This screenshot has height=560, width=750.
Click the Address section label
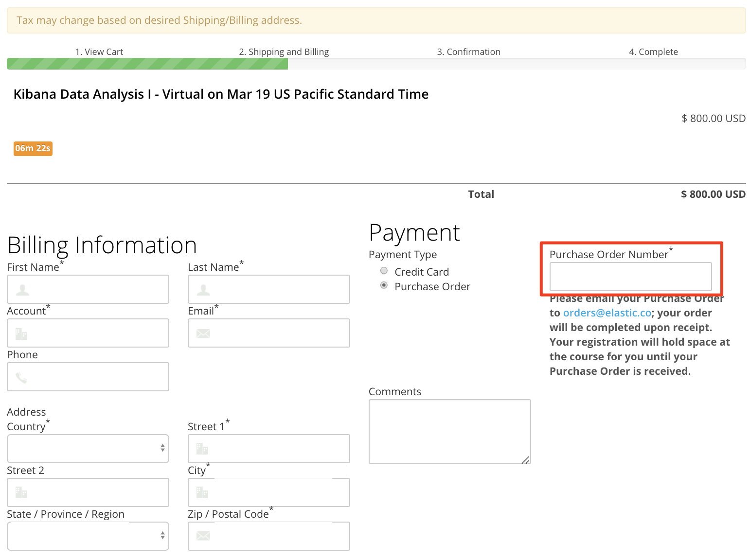pos(26,412)
